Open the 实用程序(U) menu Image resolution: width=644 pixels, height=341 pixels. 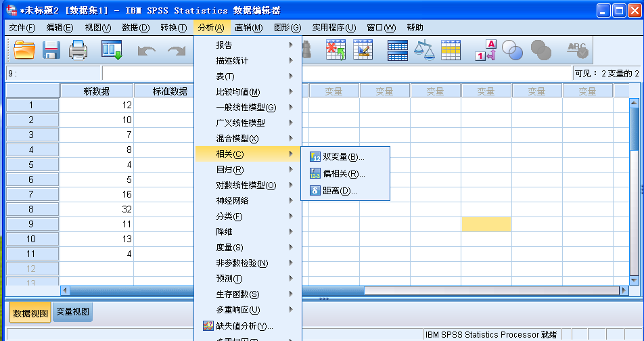coord(334,28)
